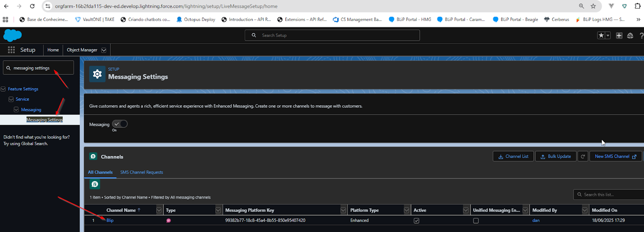
Task: Open the Blip channel link
Action: pos(110,220)
